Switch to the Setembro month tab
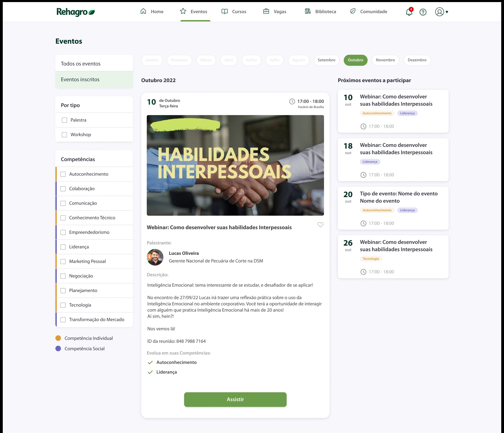This screenshot has width=504, height=433. click(x=326, y=60)
